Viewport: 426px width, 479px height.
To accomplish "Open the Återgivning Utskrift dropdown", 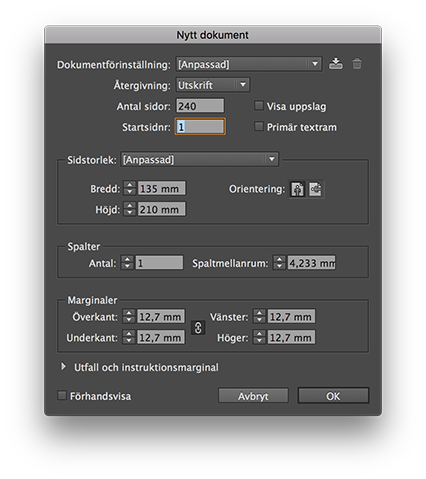I will coord(213,85).
